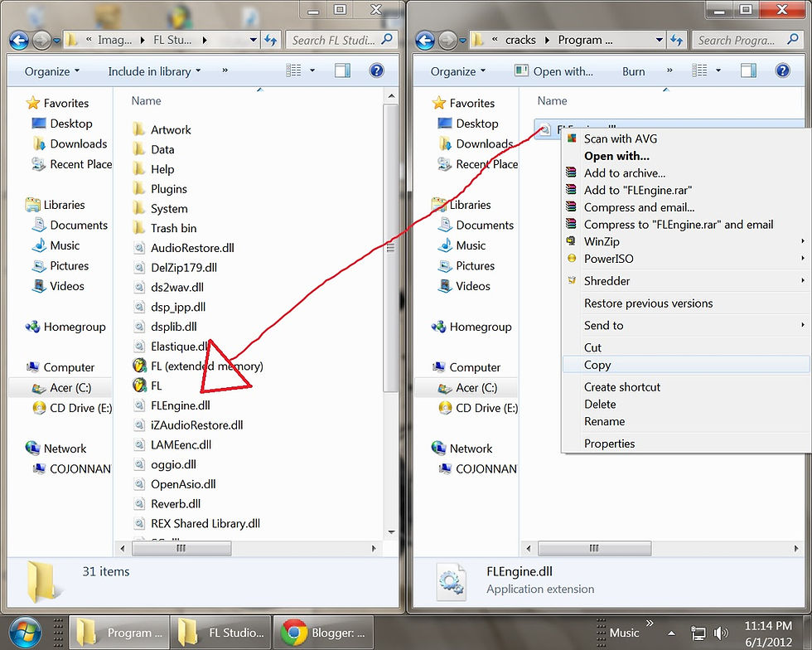Toggle the preview pane in the right window
The height and width of the screenshot is (650, 812).
click(x=748, y=70)
